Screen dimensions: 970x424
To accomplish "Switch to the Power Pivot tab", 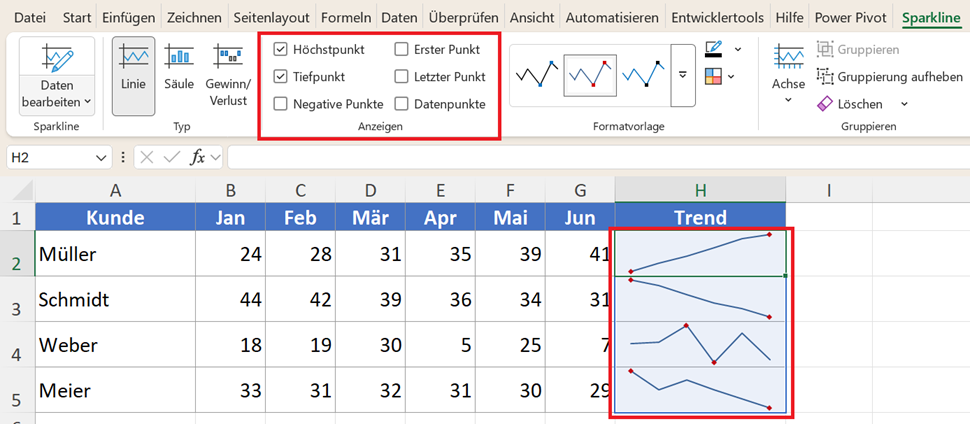I will [851, 17].
